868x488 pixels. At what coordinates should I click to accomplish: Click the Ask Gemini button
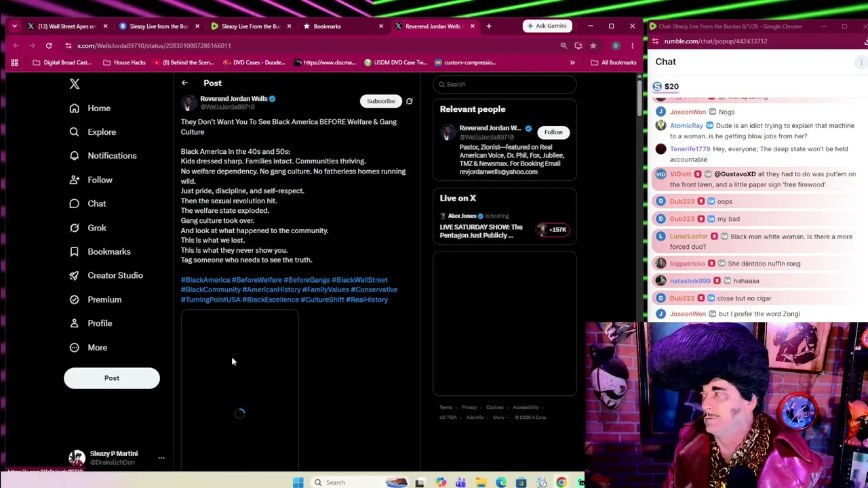(546, 26)
